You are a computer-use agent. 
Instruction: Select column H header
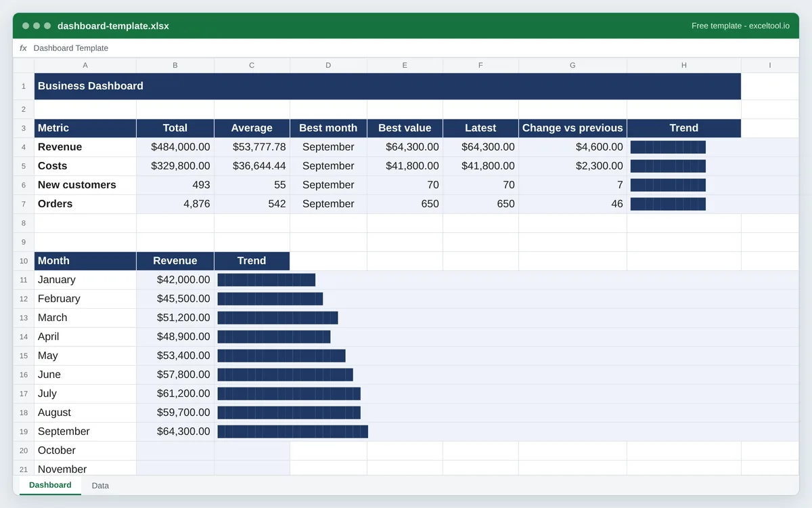coord(684,65)
